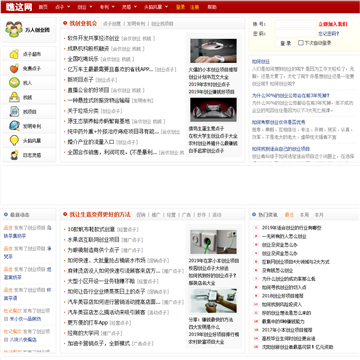360x360 pixels.
Task: Open the 直播公会的好项目 list item
Action: pyautogui.click(x=88, y=90)
